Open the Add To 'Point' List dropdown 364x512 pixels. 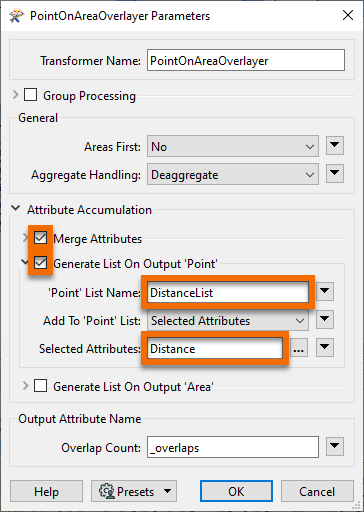click(x=228, y=320)
